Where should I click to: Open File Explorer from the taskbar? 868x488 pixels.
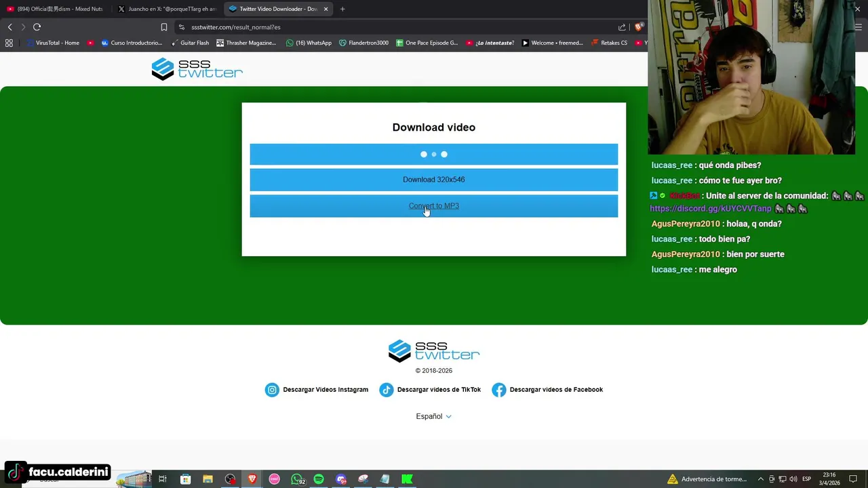(x=208, y=479)
